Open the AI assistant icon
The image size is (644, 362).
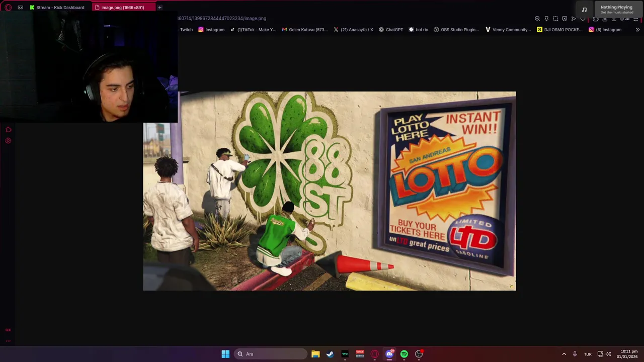[624, 19]
